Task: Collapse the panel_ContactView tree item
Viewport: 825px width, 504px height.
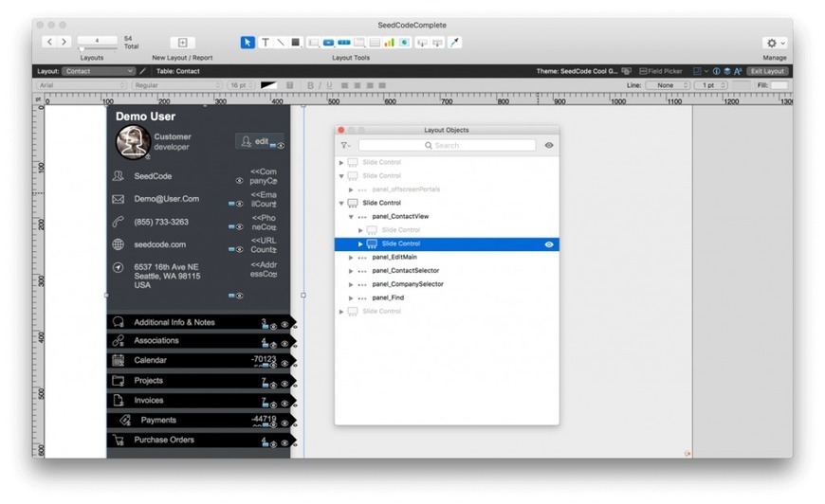Action: pyautogui.click(x=351, y=217)
